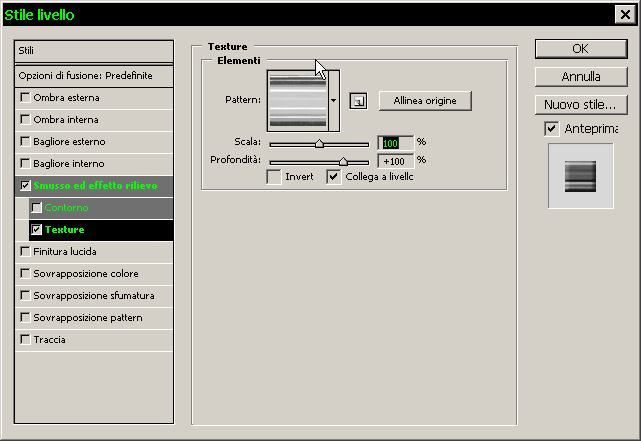Uncheck the Anteprima preview checkbox
Screen dimensions: 641x441
coord(551,129)
